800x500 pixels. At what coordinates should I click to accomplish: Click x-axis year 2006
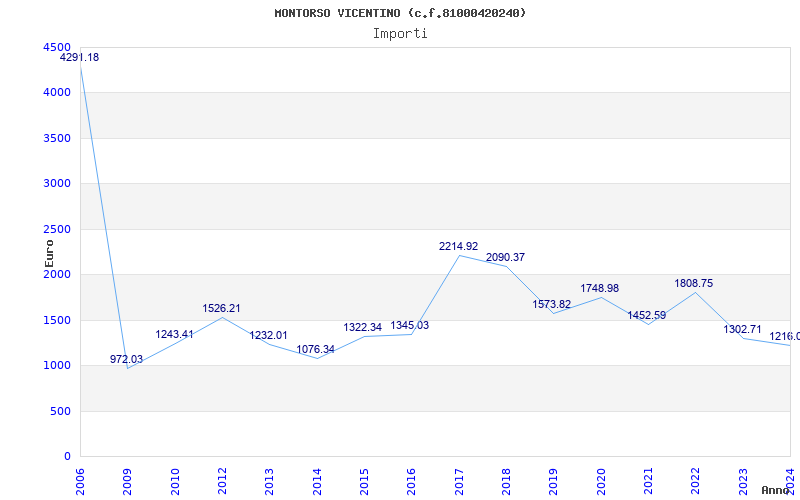coord(80,482)
